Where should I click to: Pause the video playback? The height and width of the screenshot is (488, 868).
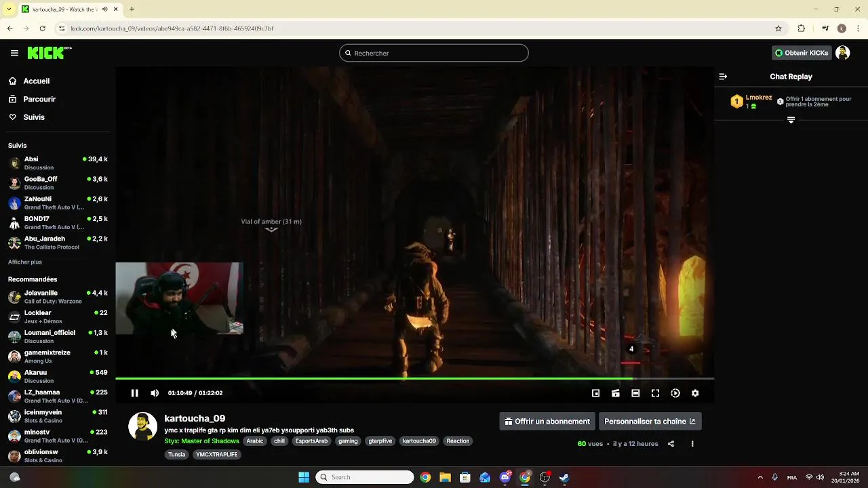(134, 393)
